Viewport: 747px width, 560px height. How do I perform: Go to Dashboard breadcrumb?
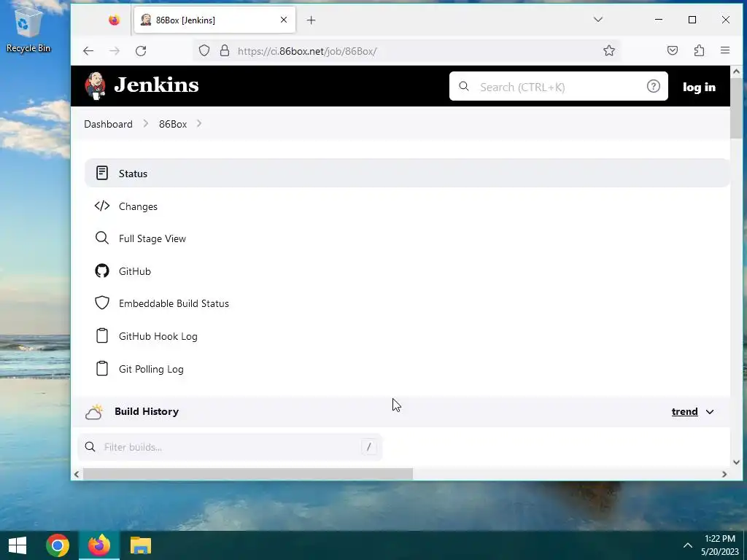[108, 124]
